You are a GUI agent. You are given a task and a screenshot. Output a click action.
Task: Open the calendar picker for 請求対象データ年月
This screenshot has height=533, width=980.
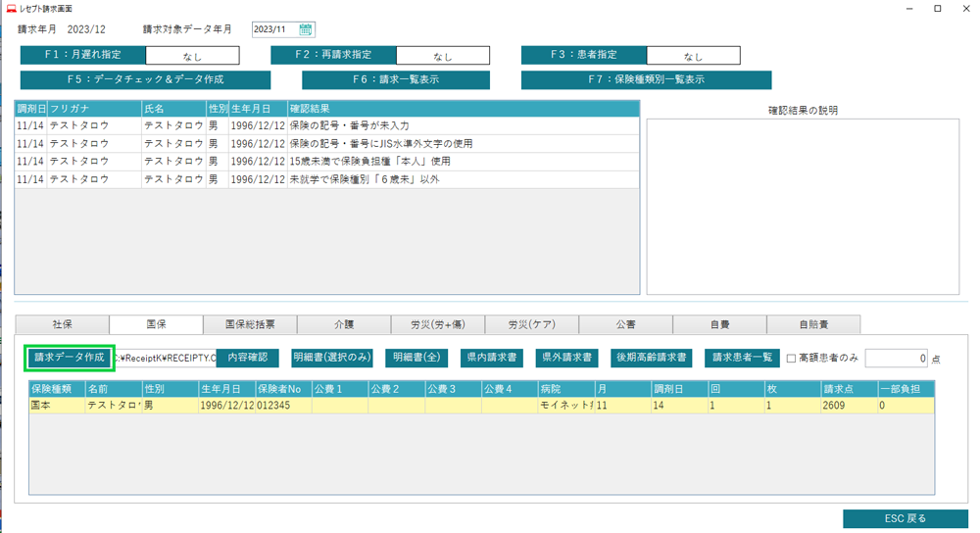click(306, 29)
